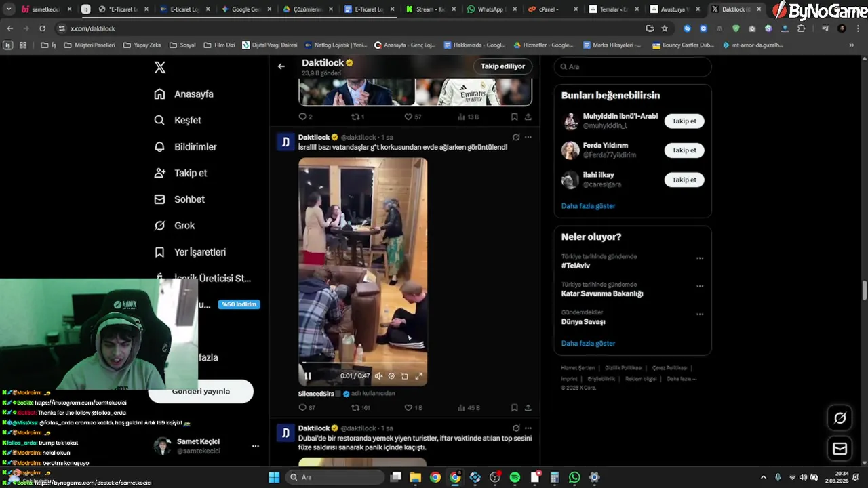Click the back arrow beside Daktilock
The image size is (868, 488).
click(x=281, y=66)
